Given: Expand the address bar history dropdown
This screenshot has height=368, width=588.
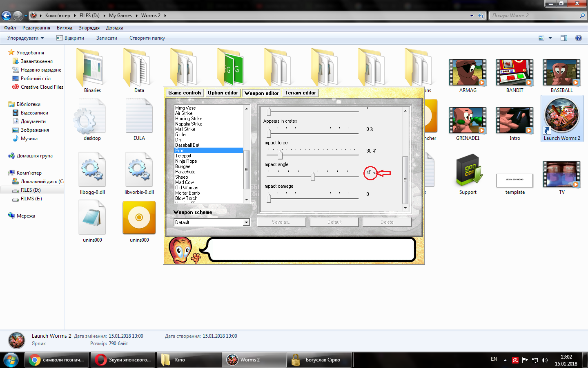Looking at the screenshot, I should 472,16.
